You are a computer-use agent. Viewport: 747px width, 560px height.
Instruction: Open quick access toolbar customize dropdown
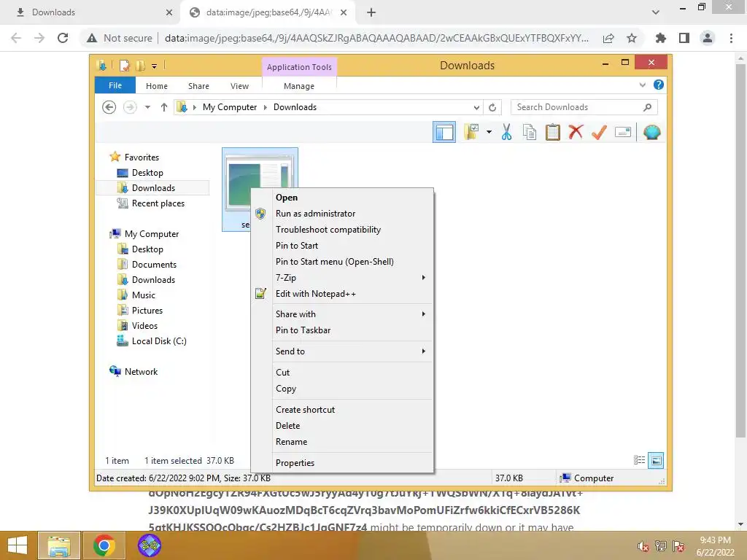pos(155,66)
